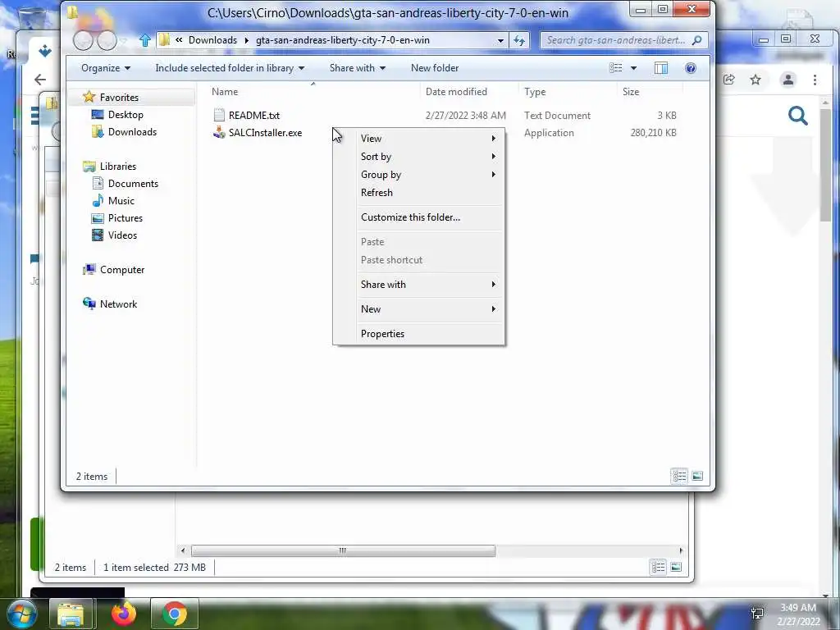Click the search folder input field
Image resolution: width=840 pixels, height=630 pixels.
615,40
